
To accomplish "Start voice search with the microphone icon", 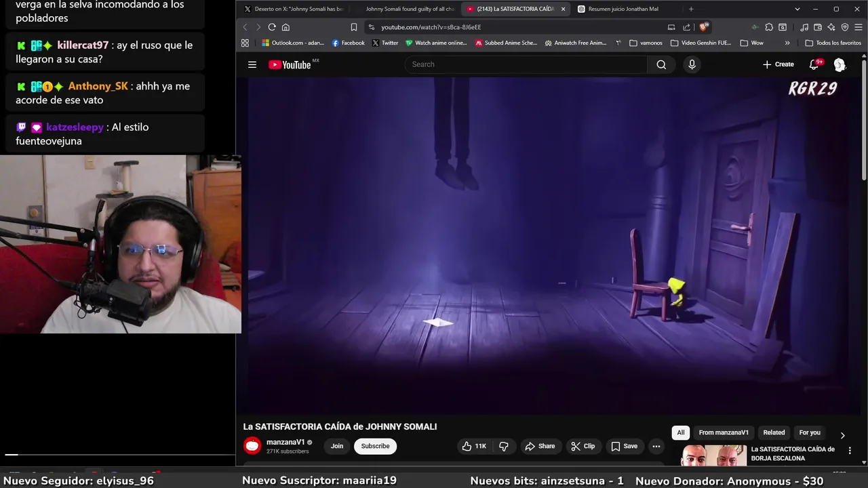I will coord(692,64).
